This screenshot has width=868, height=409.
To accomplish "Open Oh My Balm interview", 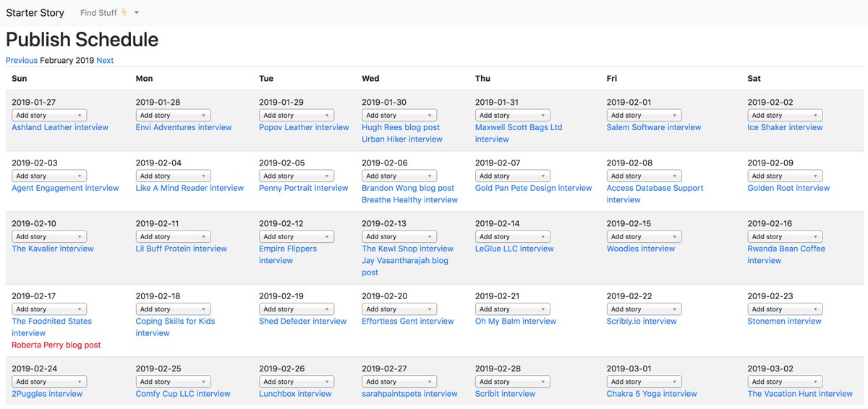I will coord(516,322).
